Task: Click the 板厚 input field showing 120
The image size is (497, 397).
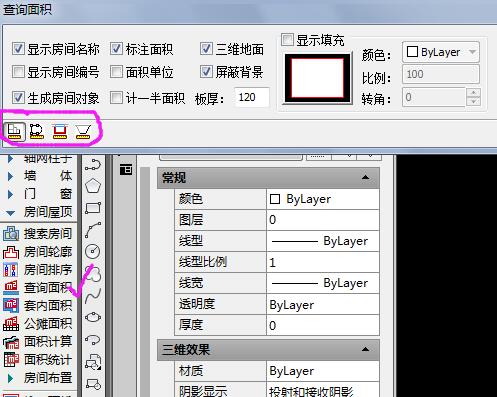Action: [x=251, y=97]
